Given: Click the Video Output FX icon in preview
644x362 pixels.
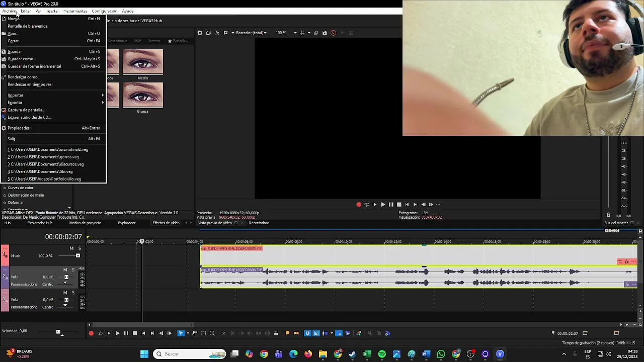Looking at the screenshot, I should coord(217,33).
